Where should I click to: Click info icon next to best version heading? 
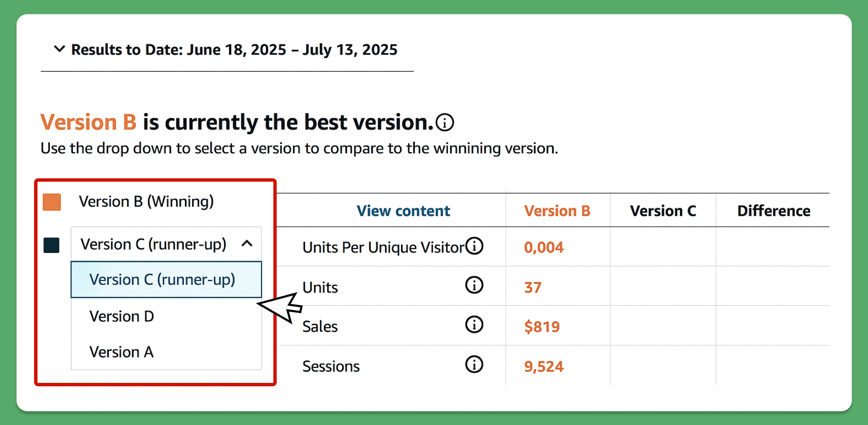[445, 123]
